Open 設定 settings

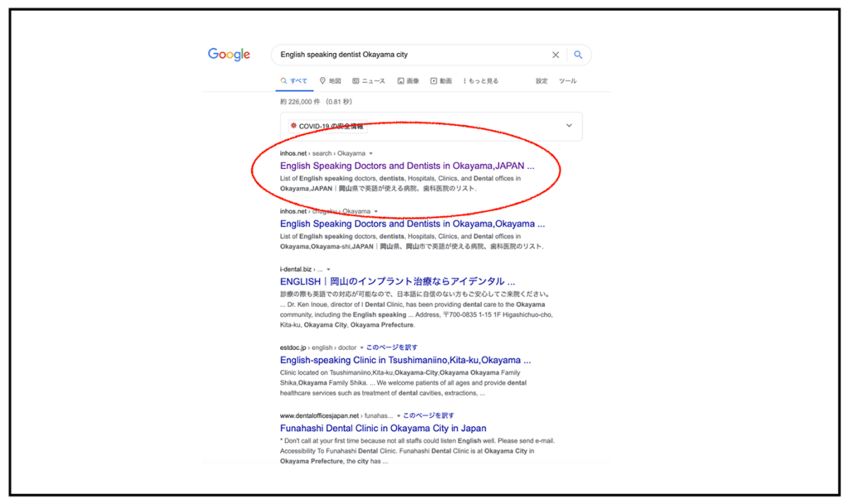point(541,80)
